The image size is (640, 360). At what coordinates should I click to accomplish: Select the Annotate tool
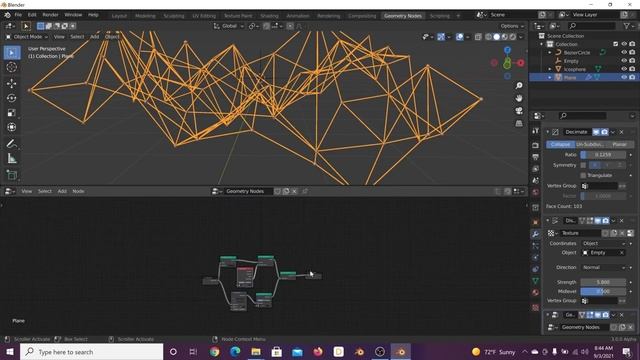coord(12,144)
